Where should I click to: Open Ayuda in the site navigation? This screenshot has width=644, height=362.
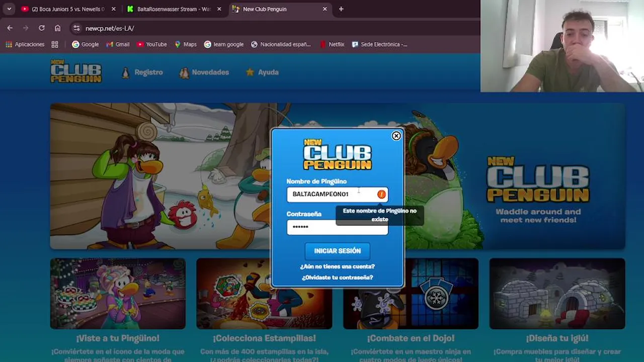pyautogui.click(x=262, y=72)
